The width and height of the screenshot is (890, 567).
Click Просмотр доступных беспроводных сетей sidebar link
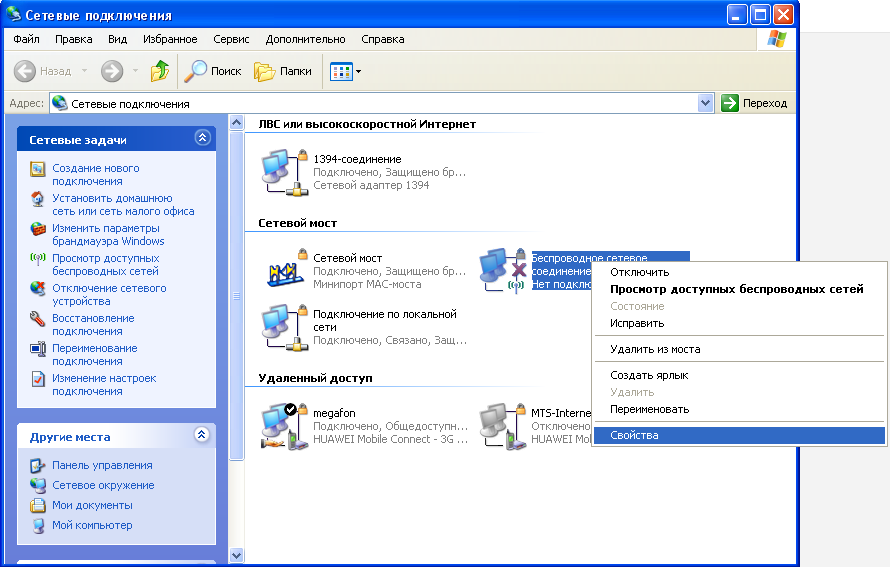click(x=106, y=265)
